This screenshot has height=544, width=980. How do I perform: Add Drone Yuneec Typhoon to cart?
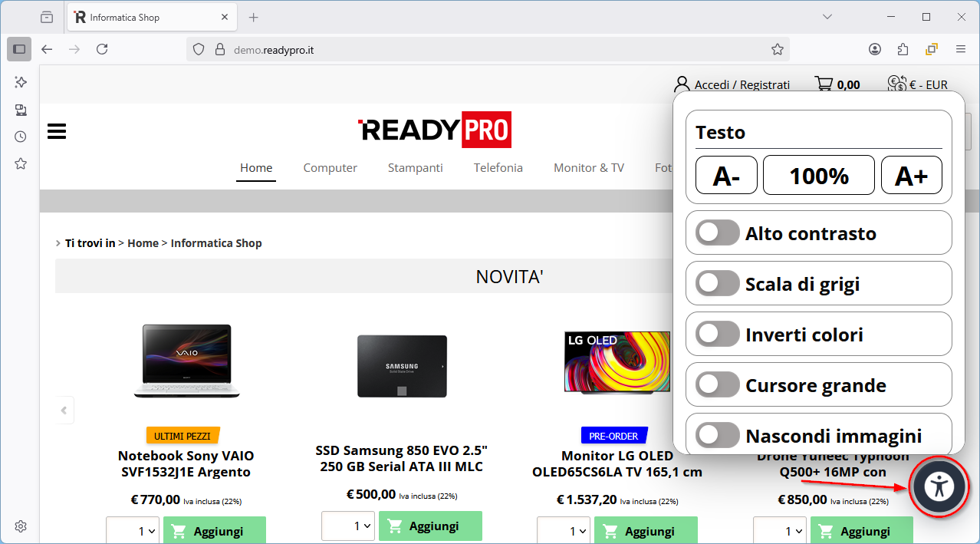point(862,531)
